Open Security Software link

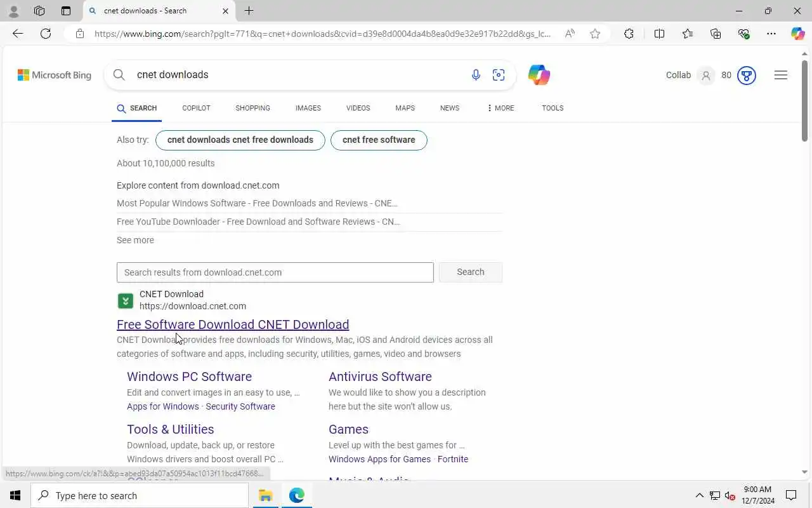tap(240, 406)
